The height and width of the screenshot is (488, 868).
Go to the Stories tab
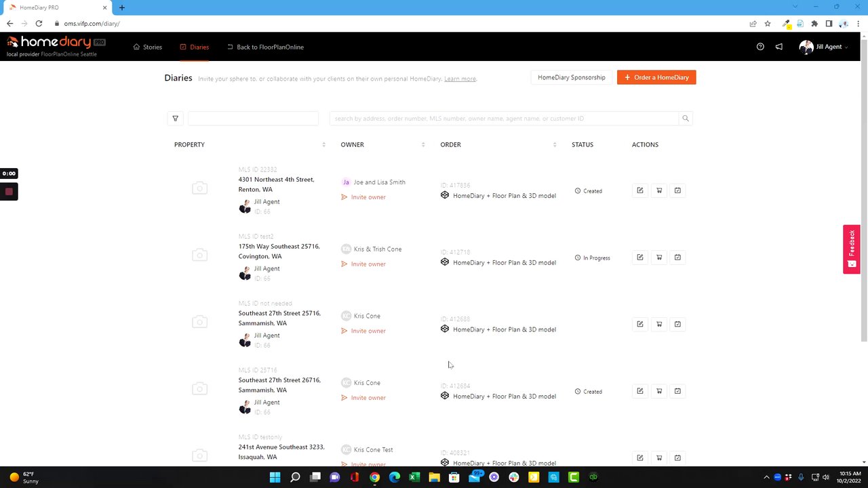pos(148,47)
